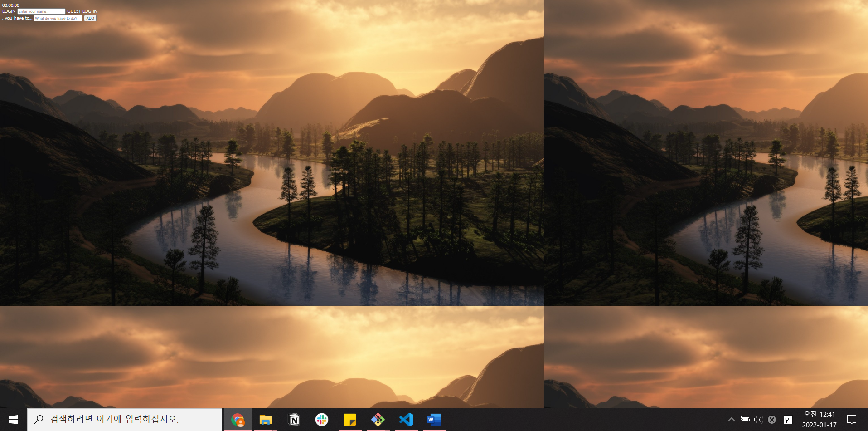Click the network disconnected tray icon
Image resolution: width=868 pixels, height=431 pixels.
coord(772,420)
